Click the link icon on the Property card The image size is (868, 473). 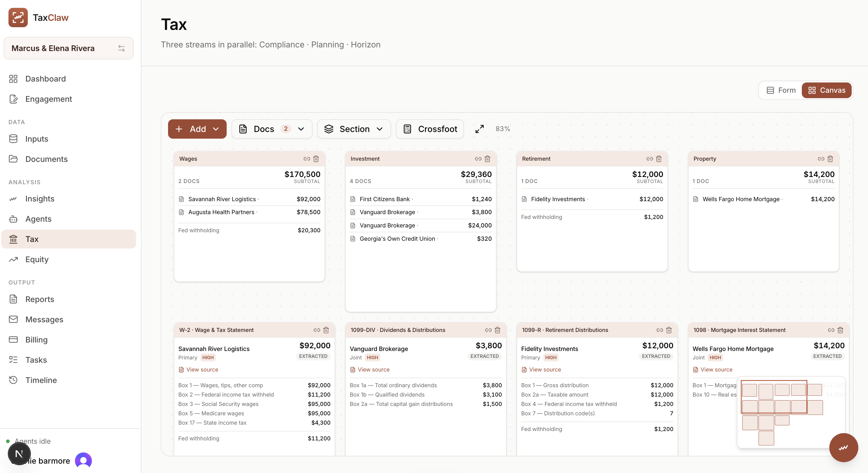[x=821, y=159]
